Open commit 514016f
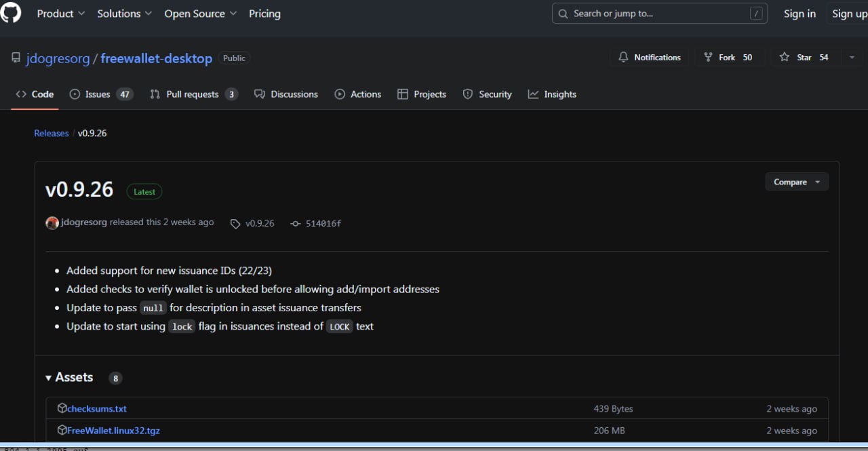Screen dimensions: 868x451 point(323,224)
